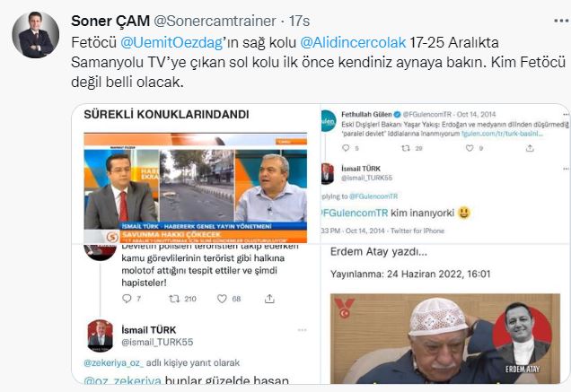
Task: Click the fgulen.com link in quoted tweet
Action: point(502,134)
